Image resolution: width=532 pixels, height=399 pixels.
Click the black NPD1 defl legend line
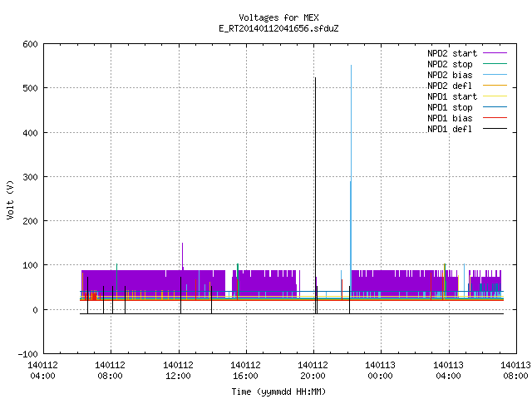tap(495, 129)
